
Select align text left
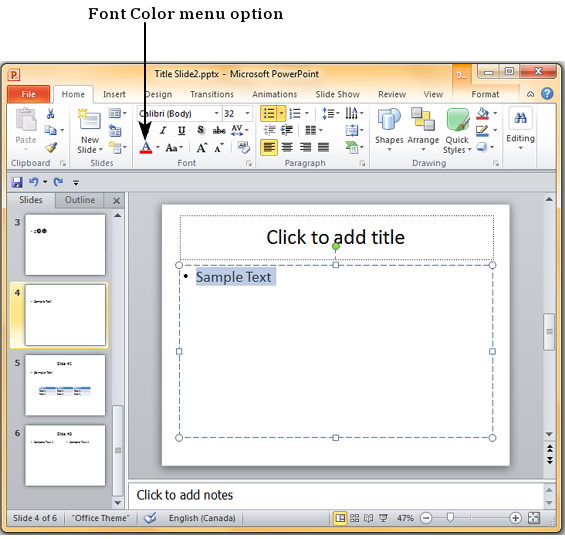[269, 147]
